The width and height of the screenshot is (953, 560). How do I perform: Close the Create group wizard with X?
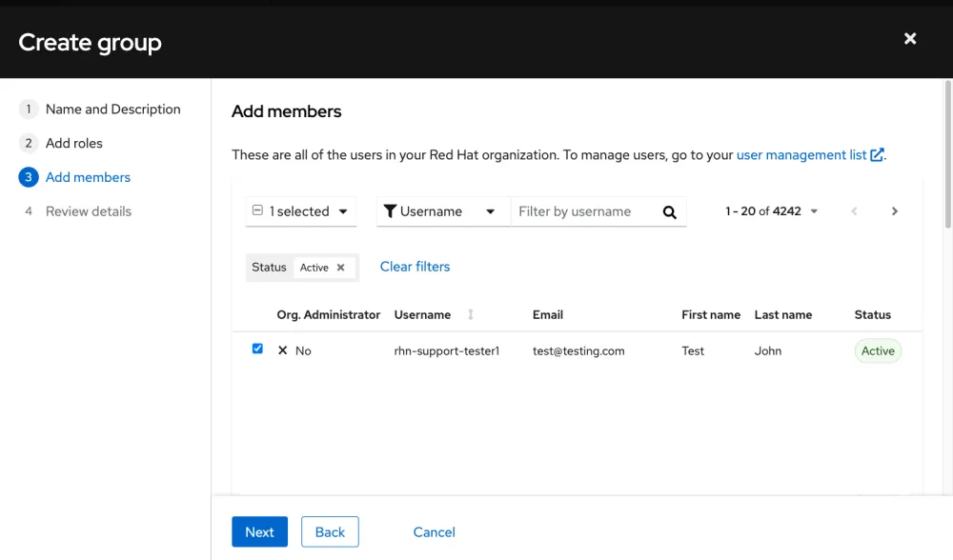[x=910, y=39]
